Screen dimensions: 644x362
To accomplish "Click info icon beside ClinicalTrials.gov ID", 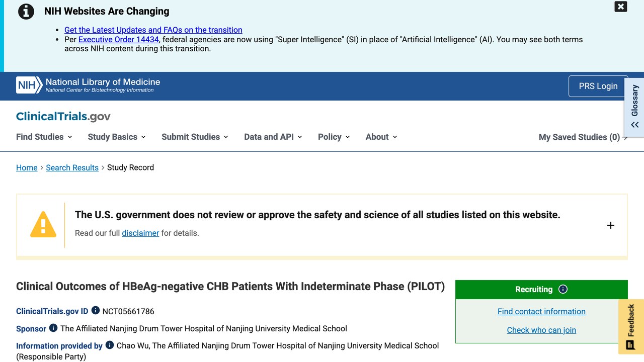I will coord(96,311).
